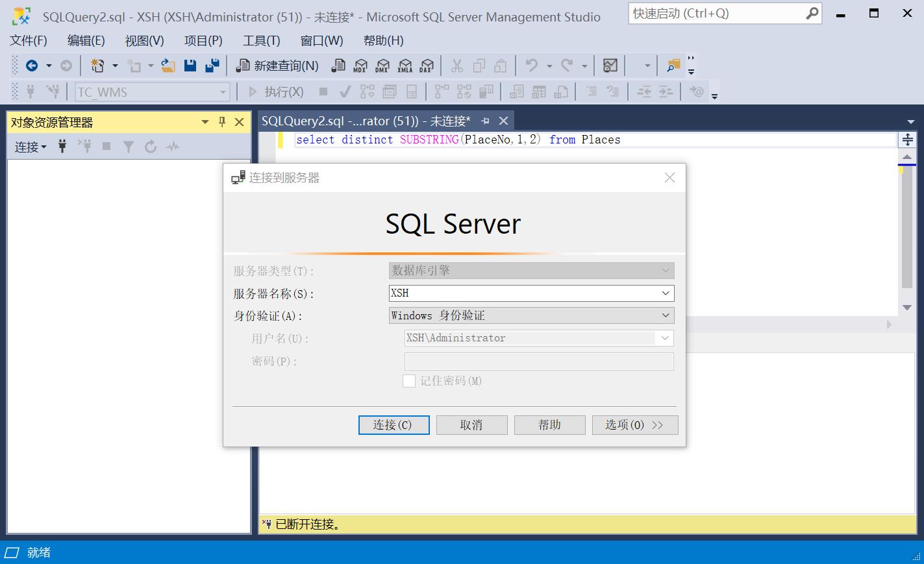The height and width of the screenshot is (564, 924).
Task: Click the editor scroll down arrow
Action: [907, 308]
